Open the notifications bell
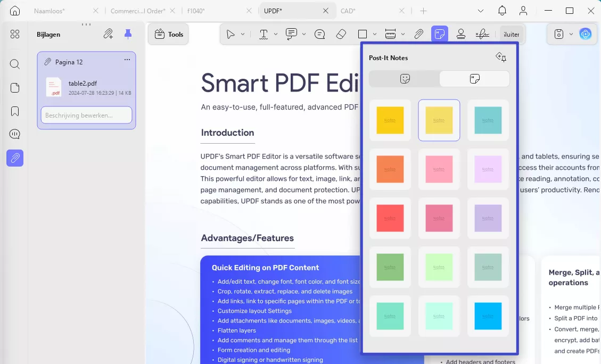 click(x=502, y=11)
